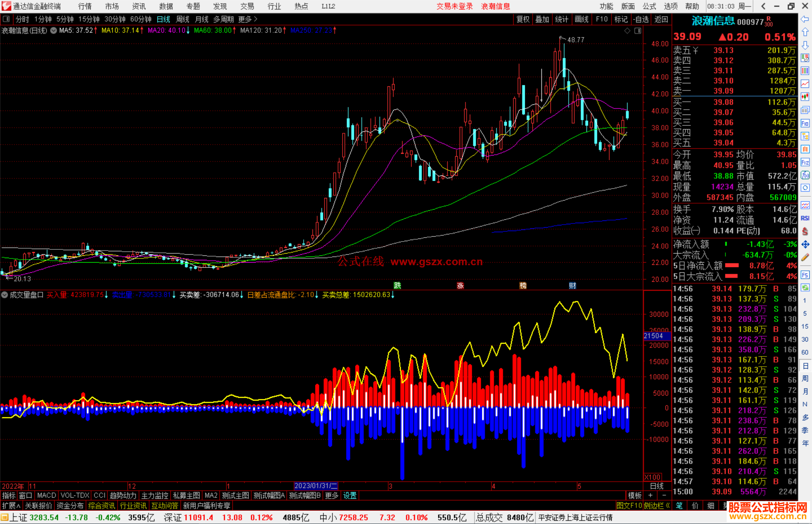
Task: Click the plus zoom button beside 模板
Action: pos(650,495)
